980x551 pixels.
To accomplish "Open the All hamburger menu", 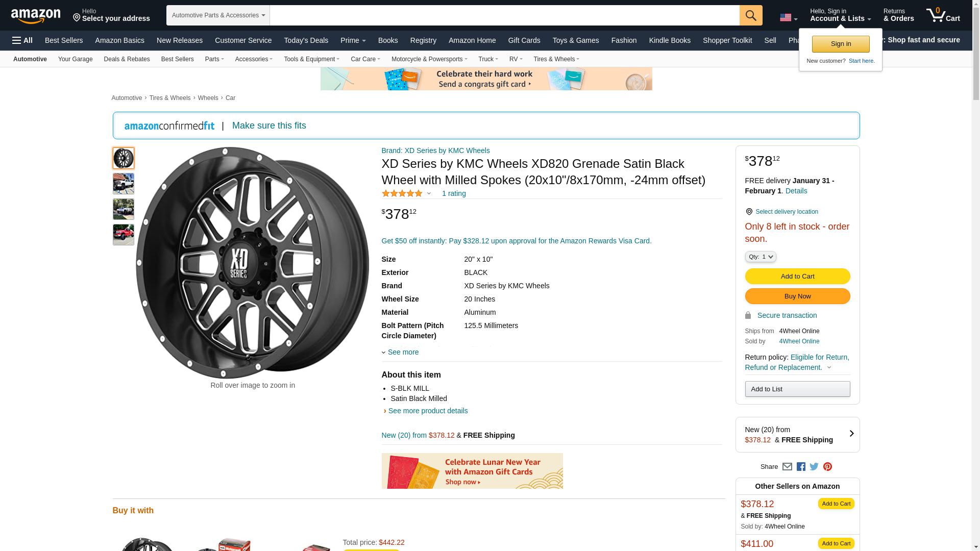I will click(22, 40).
